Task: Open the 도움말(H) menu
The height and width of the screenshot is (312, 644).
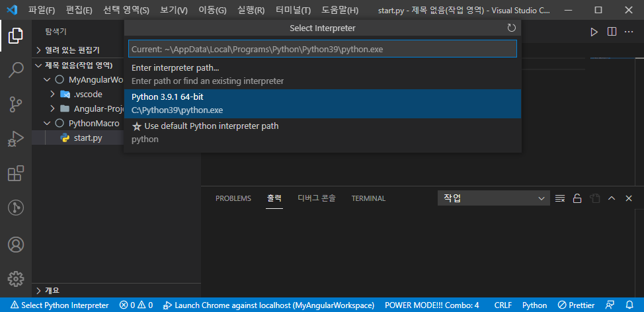Action: click(340, 11)
